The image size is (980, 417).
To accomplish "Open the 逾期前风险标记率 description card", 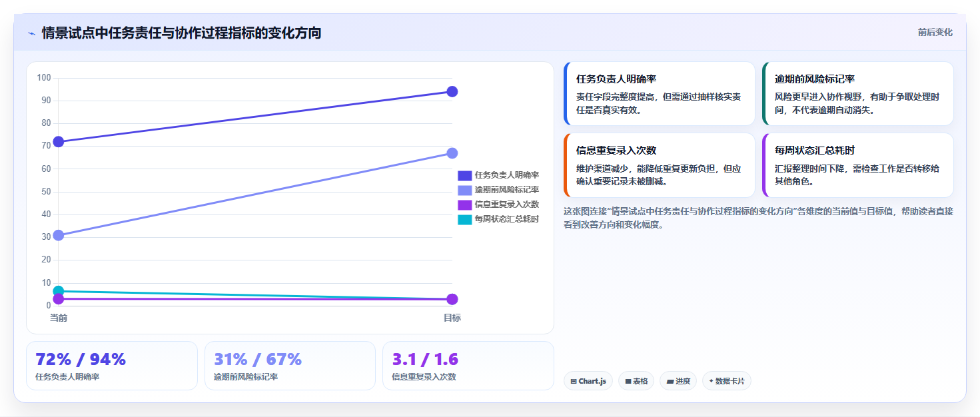I will 857,94.
